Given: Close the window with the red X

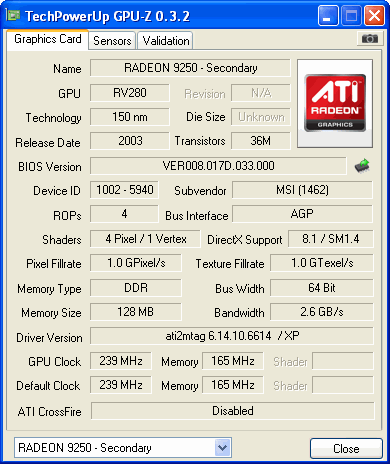Looking at the screenshot, I should point(374,15).
